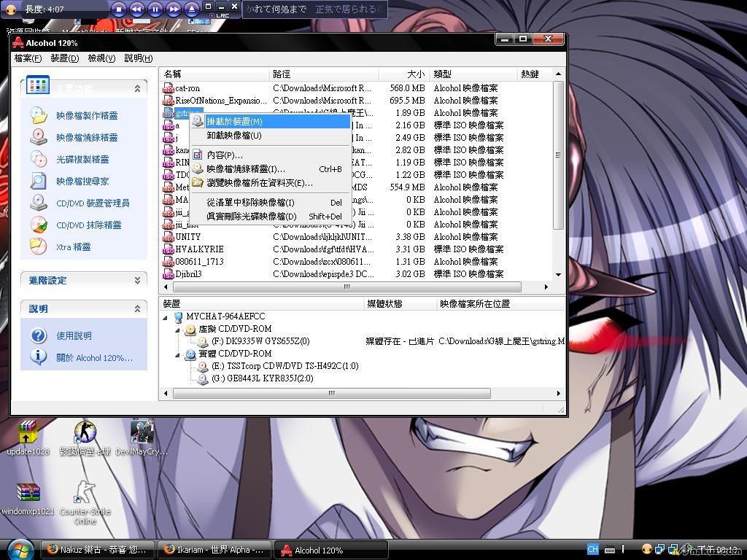Open the 裝置(D) menu

pos(65,58)
